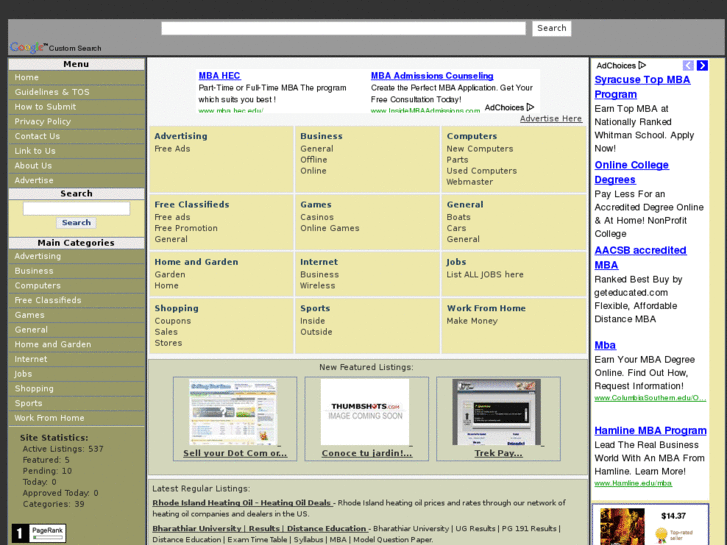The width and height of the screenshot is (727, 545).
Task: Open Free Promotion subcategory
Action: (186, 228)
